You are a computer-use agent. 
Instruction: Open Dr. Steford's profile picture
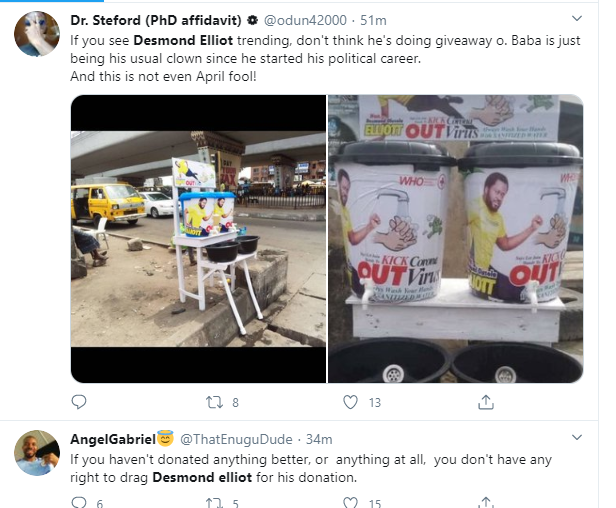click(36, 36)
